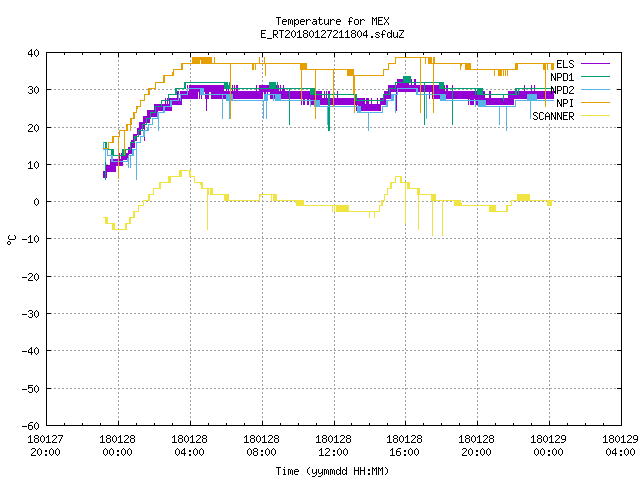Click the x-axis label '180128 16:00'
This screenshot has height=480, width=640.
click(404, 446)
